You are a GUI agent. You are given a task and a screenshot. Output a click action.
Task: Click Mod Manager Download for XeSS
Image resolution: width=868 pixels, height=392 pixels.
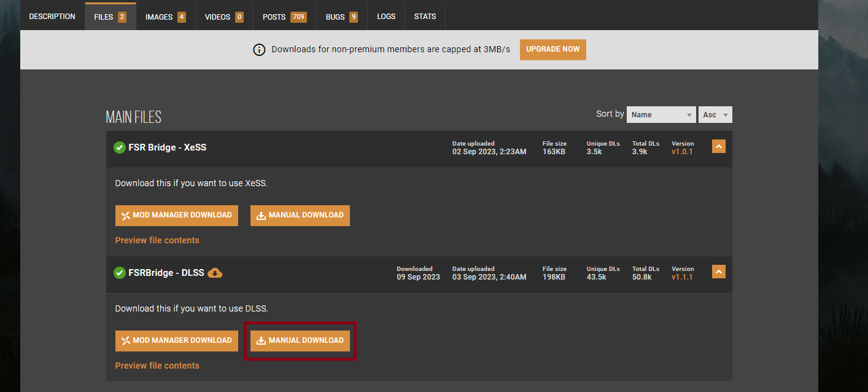point(177,216)
